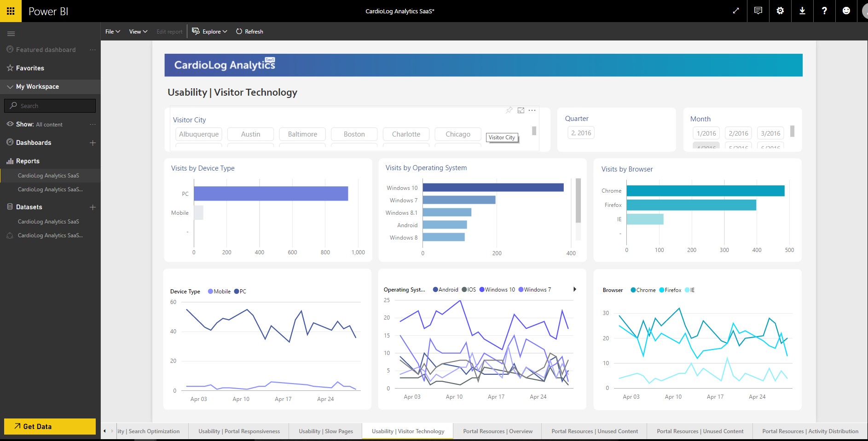Select 2, 2016 in Quarter slicer
This screenshot has width=868, height=441.
coord(581,133)
